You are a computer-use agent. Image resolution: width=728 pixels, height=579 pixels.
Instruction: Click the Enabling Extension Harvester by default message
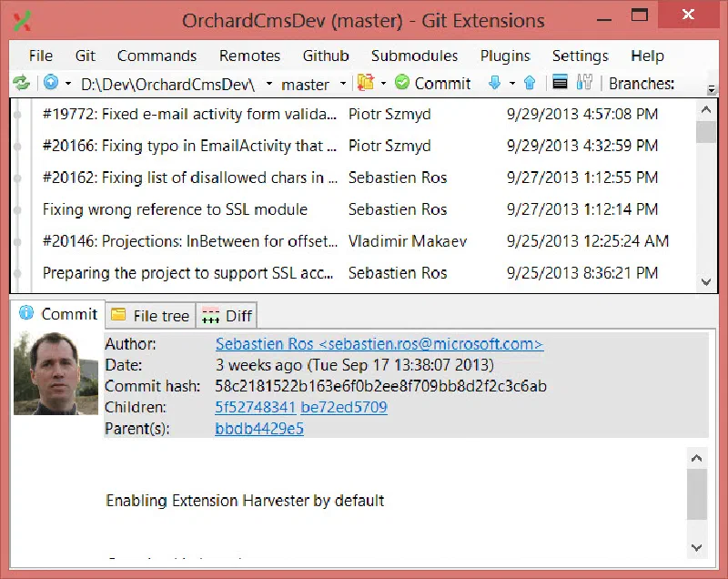(245, 501)
